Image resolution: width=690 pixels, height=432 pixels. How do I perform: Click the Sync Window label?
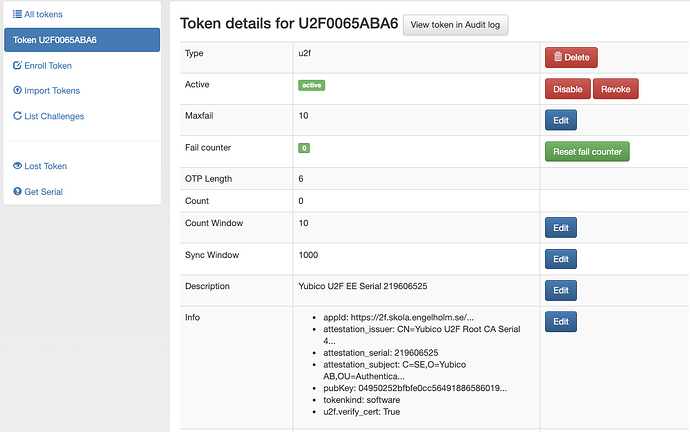pos(212,255)
